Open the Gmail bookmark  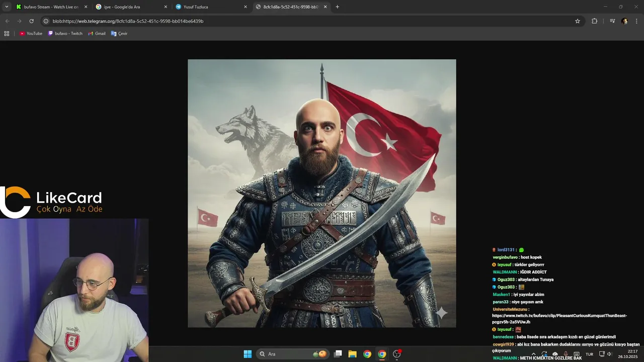(97, 33)
